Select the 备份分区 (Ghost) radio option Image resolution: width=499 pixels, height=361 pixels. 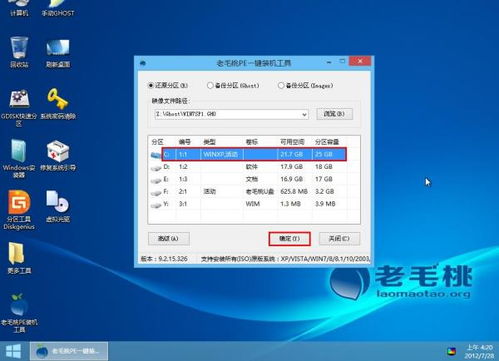[233, 85]
